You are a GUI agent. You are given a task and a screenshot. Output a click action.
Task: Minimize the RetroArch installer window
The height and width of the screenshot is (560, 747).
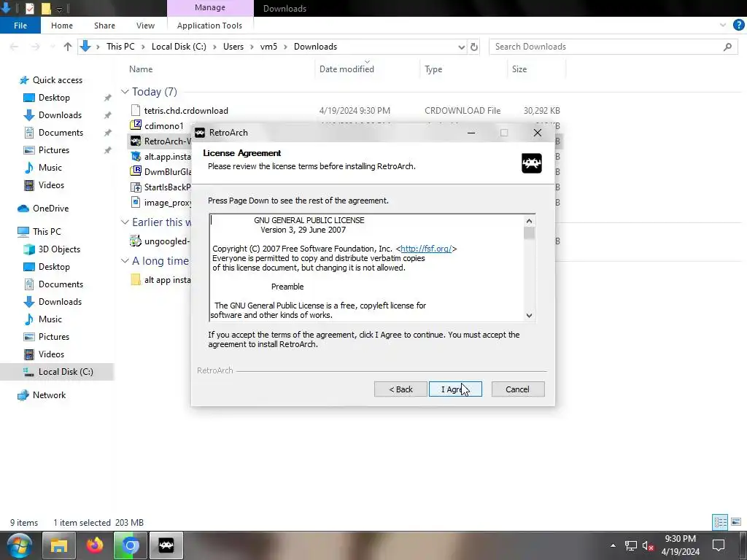coord(471,133)
